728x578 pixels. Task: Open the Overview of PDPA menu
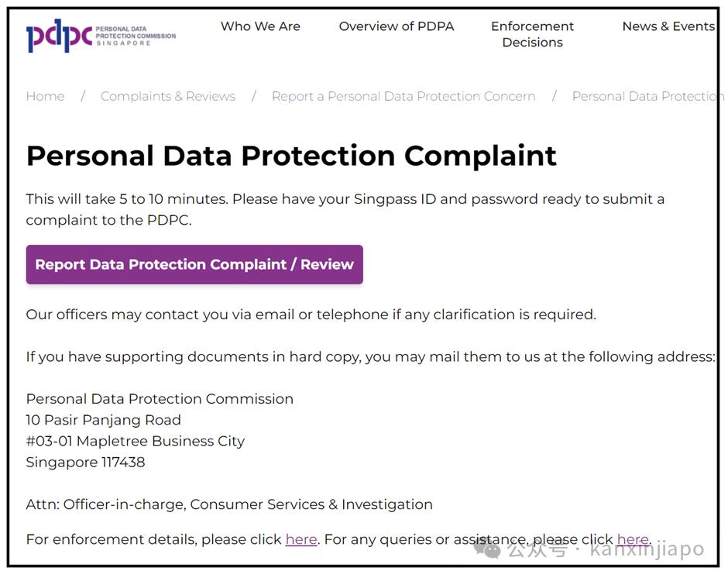397,26
